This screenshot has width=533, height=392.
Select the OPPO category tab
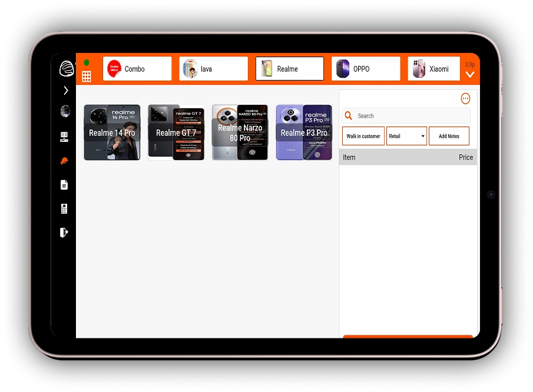pyautogui.click(x=366, y=69)
